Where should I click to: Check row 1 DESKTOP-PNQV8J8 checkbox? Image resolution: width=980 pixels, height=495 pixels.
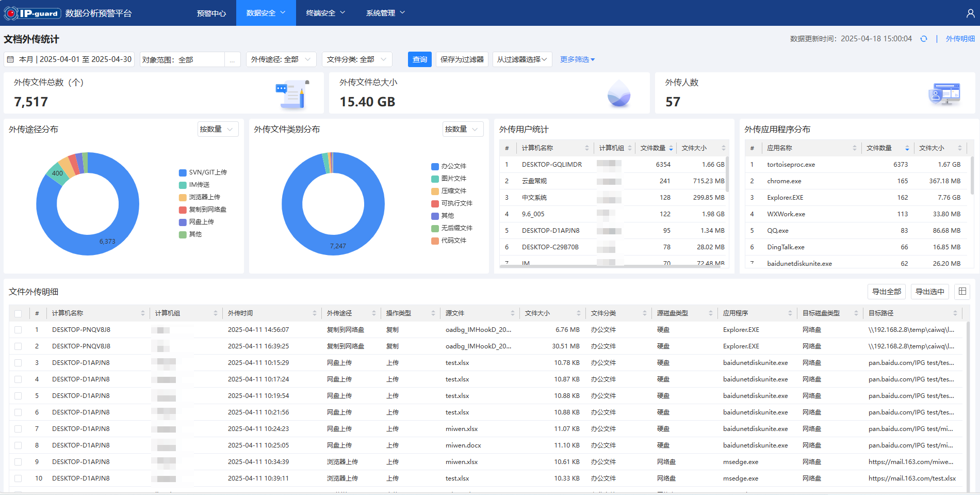(x=18, y=330)
